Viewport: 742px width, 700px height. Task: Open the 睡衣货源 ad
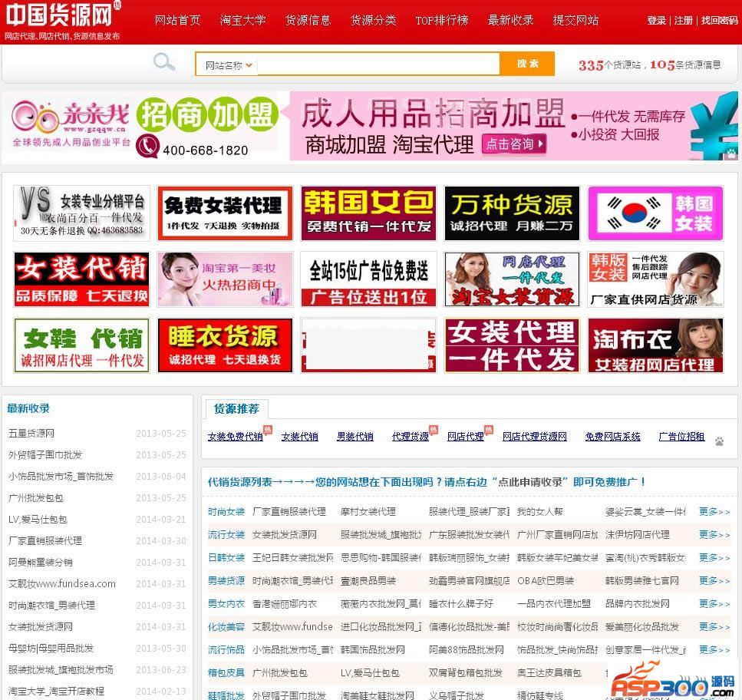pyautogui.click(x=226, y=345)
